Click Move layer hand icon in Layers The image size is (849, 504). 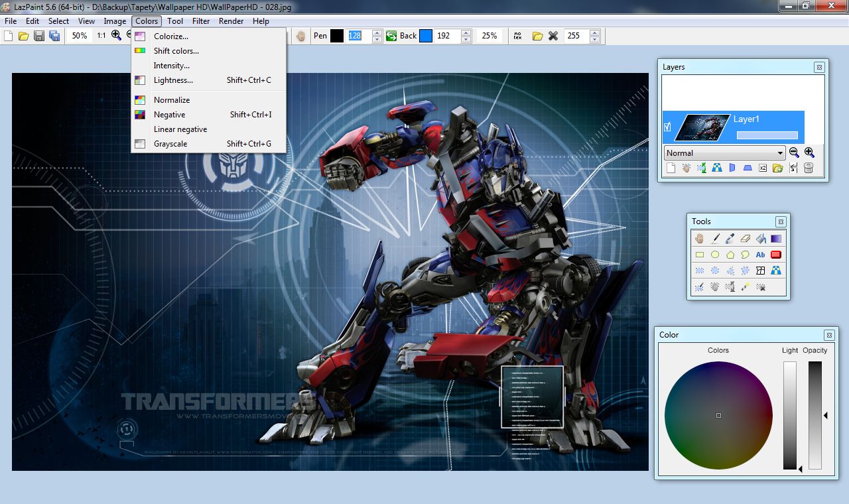point(686,168)
